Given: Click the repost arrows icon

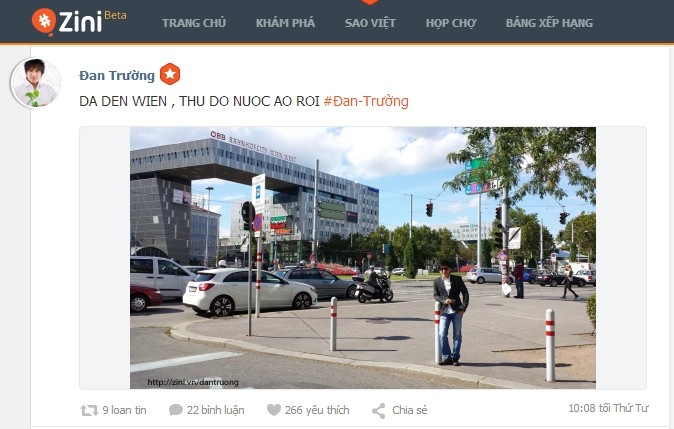Looking at the screenshot, I should point(89,411).
